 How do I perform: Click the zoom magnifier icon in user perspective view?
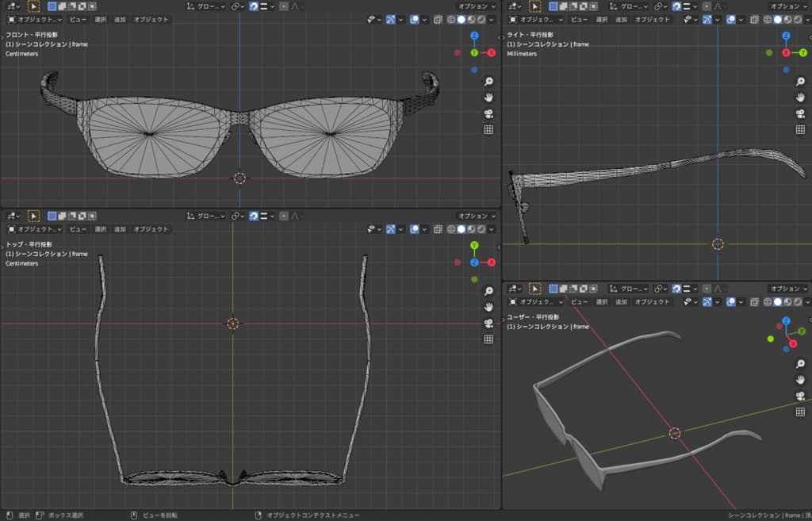800,363
